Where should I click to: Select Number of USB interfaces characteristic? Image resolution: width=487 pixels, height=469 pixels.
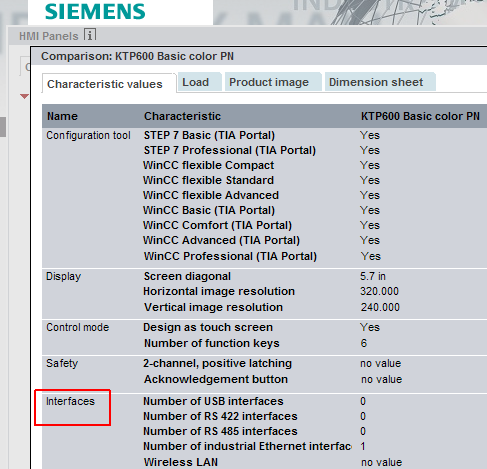coord(213,401)
